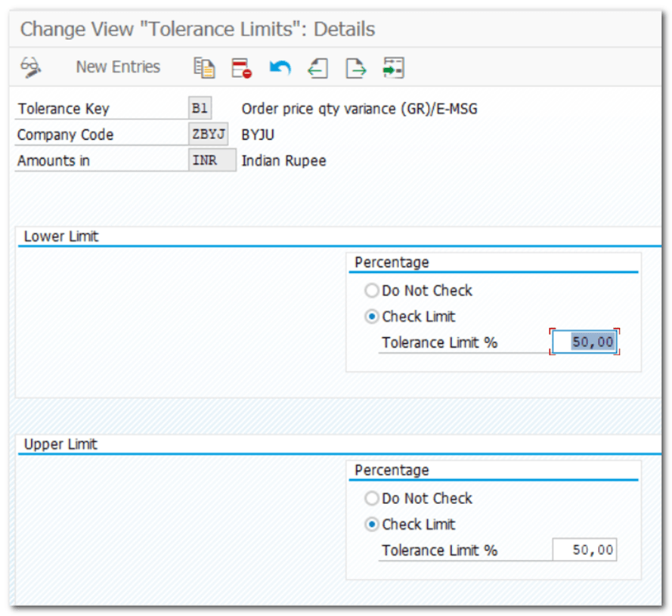
Task: Click the Delete entry icon
Action: [x=242, y=68]
